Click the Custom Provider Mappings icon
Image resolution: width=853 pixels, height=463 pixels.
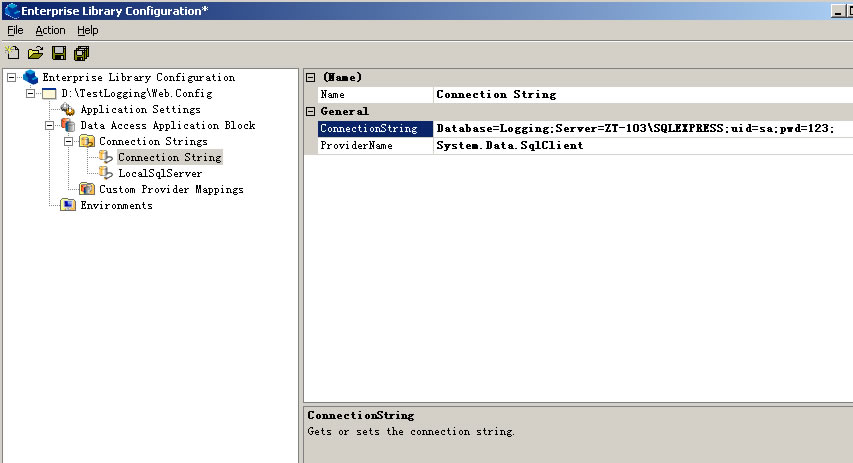[86, 189]
